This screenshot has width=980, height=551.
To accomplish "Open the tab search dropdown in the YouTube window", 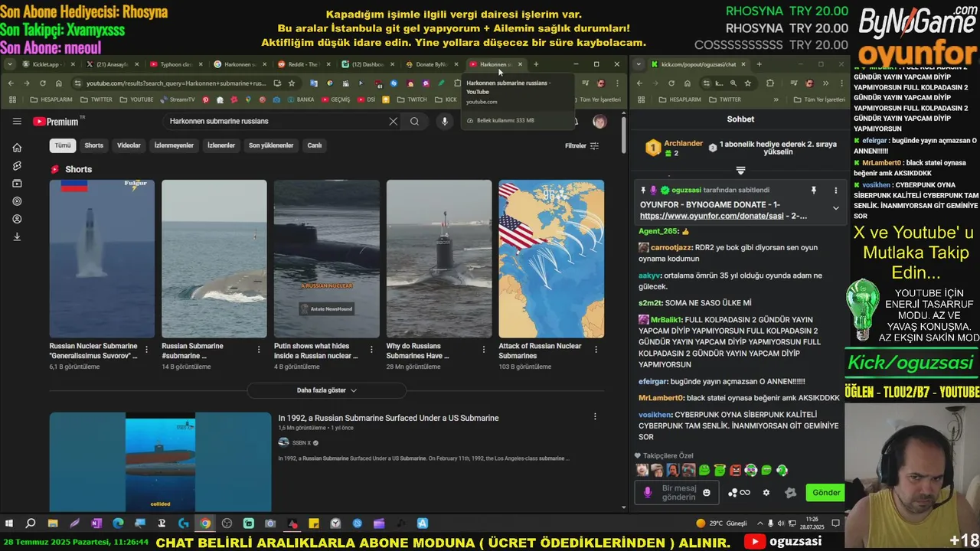I will click(x=10, y=64).
